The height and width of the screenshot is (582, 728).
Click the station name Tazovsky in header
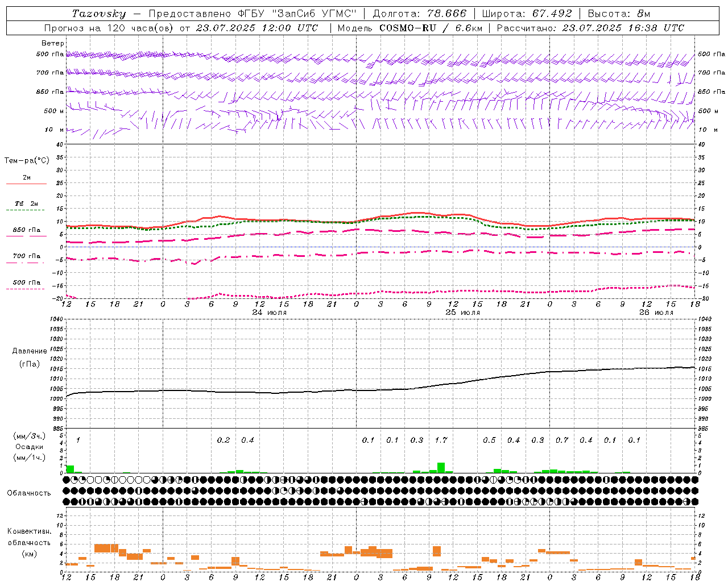[x=98, y=14]
